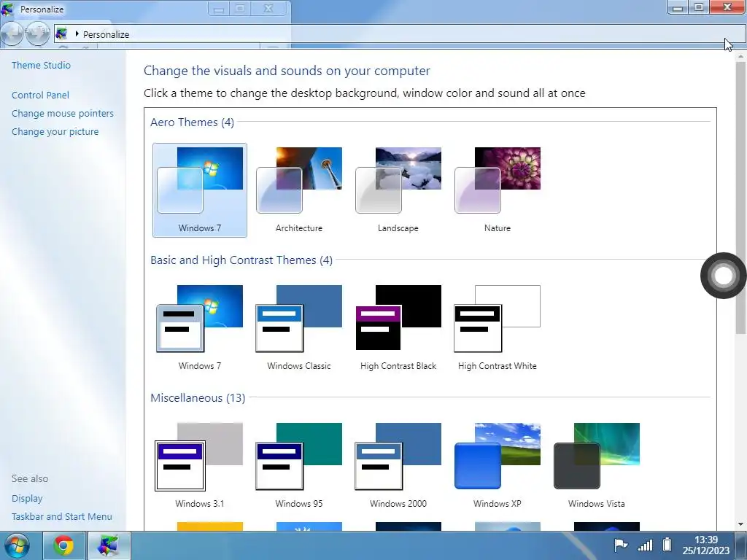Click the Show desktop button
Image resolution: width=747 pixels, height=560 pixels.
click(741, 545)
